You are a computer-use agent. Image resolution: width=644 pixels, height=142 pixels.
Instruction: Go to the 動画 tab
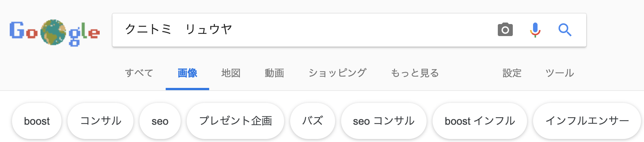click(x=274, y=73)
